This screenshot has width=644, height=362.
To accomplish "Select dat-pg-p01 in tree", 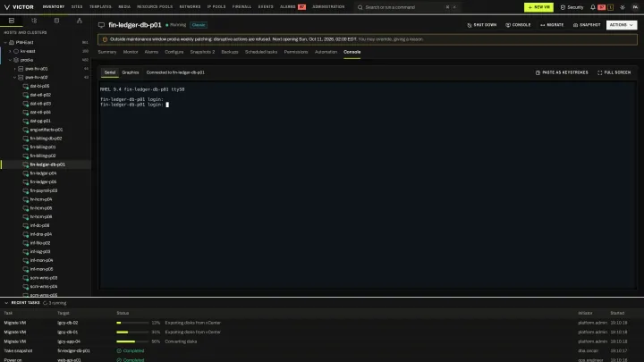I will (40, 121).
